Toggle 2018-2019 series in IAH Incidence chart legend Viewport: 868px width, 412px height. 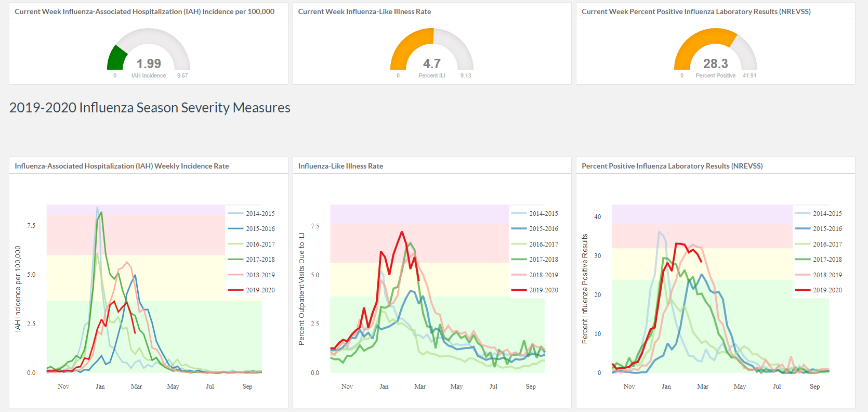252,275
